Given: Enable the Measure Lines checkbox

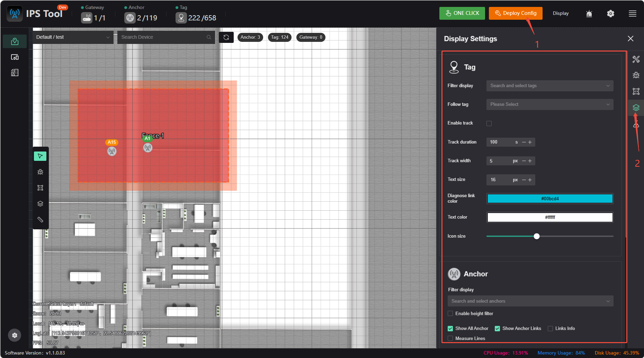Looking at the screenshot, I should pos(450,338).
